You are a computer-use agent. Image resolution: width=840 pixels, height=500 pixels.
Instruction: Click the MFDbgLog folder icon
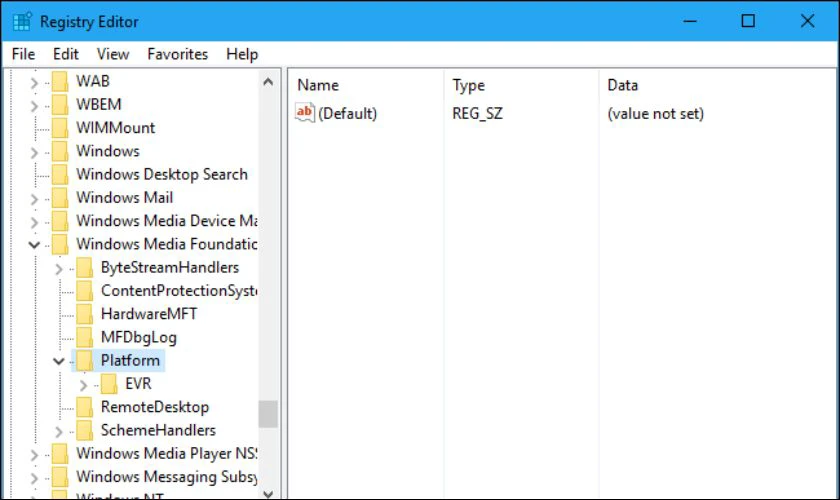pyautogui.click(x=85, y=337)
